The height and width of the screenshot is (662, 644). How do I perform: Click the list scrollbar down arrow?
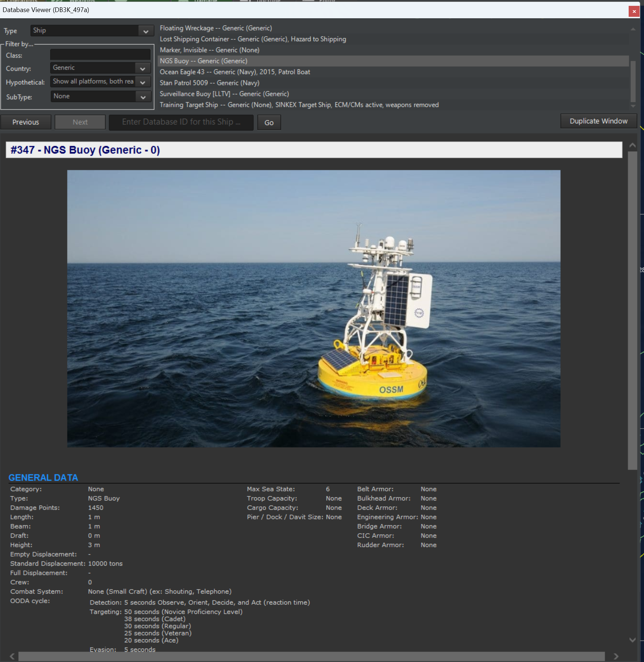tap(633, 106)
